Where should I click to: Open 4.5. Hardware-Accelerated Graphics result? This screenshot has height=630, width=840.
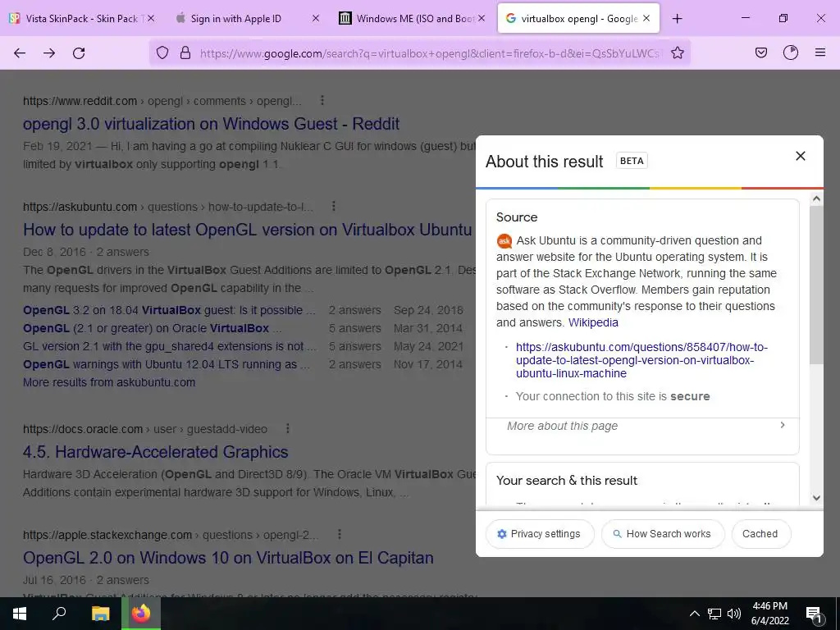click(155, 452)
